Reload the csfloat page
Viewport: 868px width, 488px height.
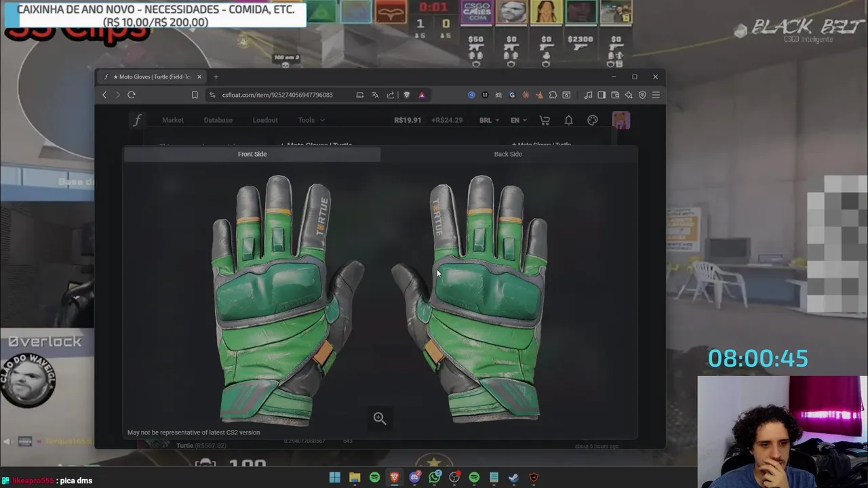click(x=132, y=95)
